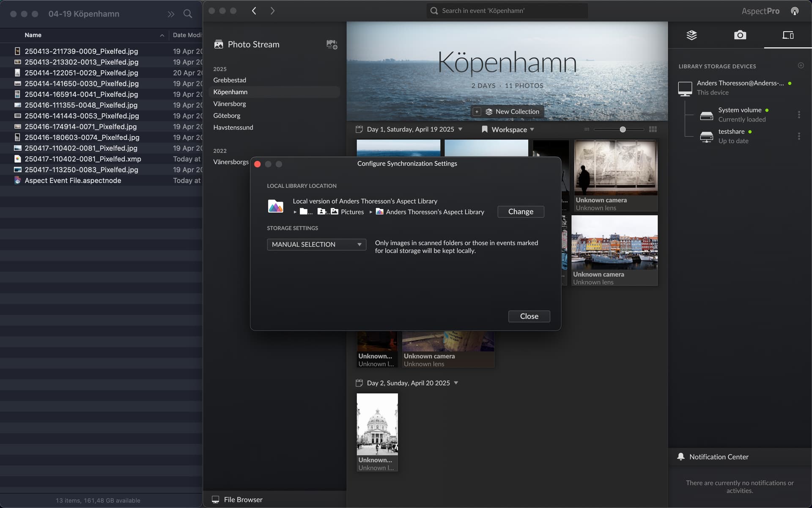Select the silhouette gallery photo thumbnail
Screen dimensions: 812x508
(616, 168)
